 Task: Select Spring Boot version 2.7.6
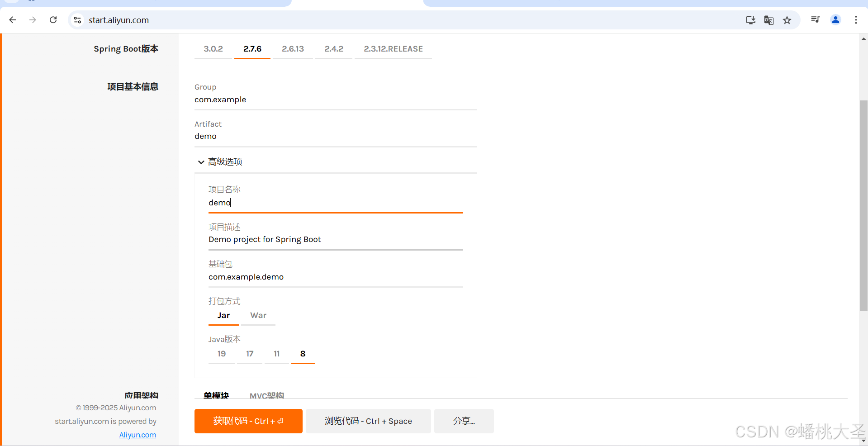[x=252, y=49]
